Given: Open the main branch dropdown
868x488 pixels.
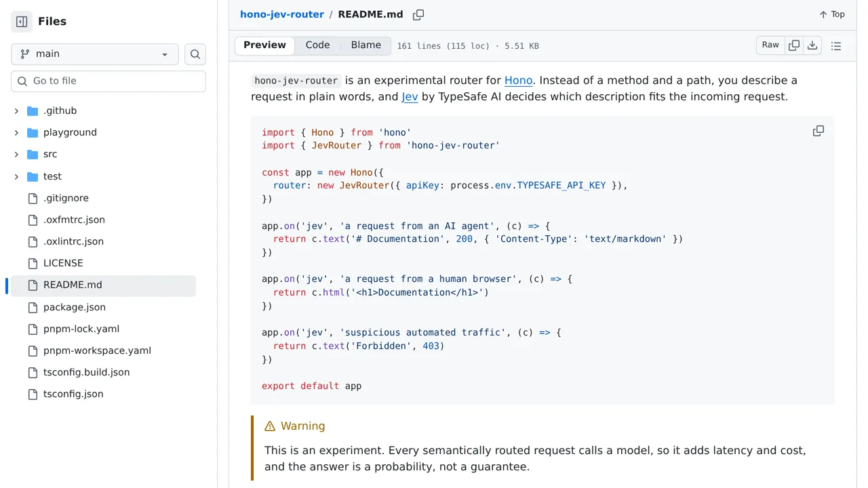Looking at the screenshot, I should (95, 54).
